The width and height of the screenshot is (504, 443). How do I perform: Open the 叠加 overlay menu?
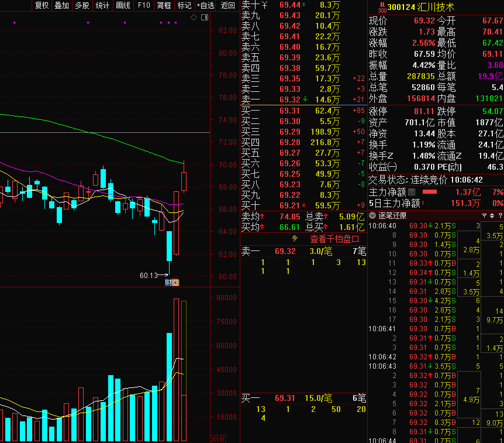[x=61, y=5]
